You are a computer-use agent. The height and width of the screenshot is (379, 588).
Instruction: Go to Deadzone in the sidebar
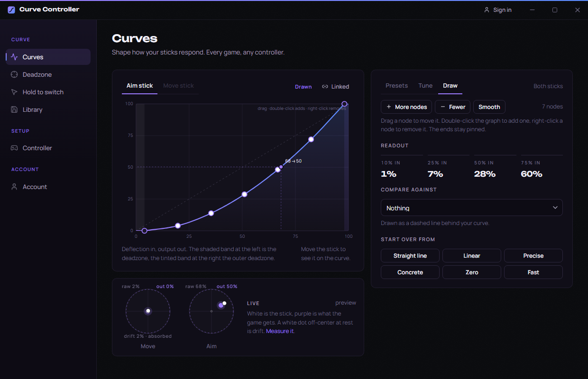tap(48, 74)
